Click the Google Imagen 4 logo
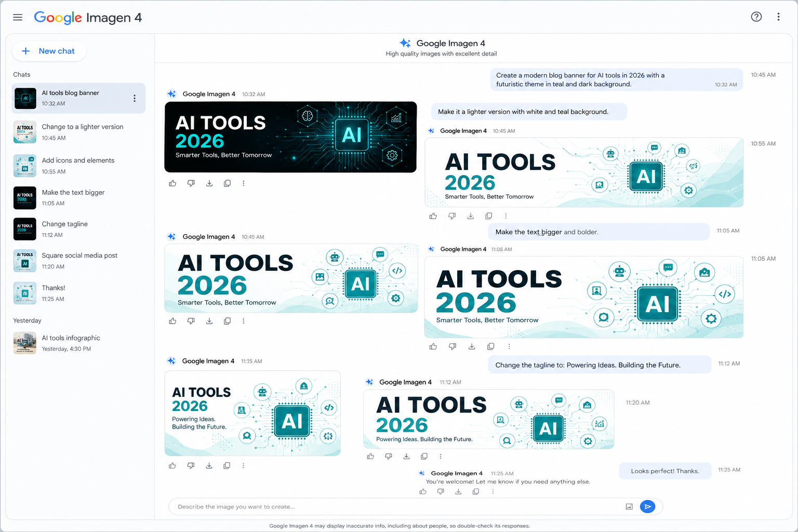The height and width of the screenshot is (532, 798). [88, 17]
